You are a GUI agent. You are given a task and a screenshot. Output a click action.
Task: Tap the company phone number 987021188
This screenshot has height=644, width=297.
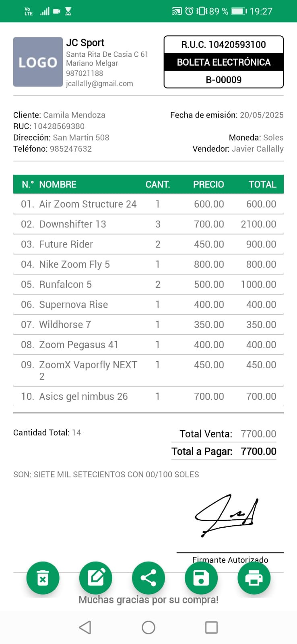tap(85, 73)
